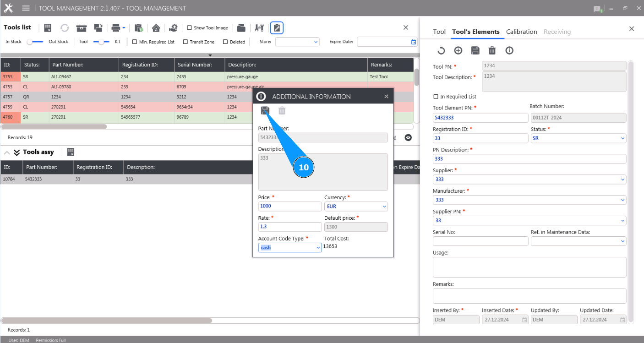Click the Price field containing 1000
The width and height of the screenshot is (644, 343).
tap(290, 206)
